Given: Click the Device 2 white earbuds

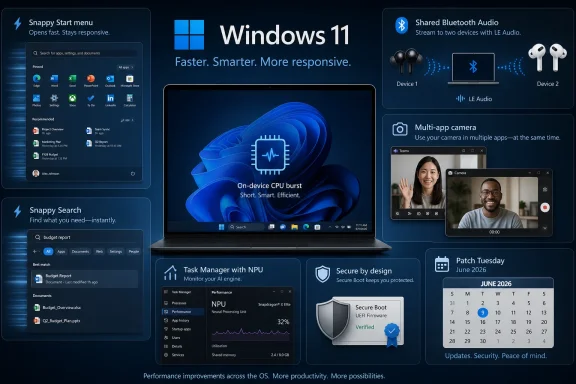Looking at the screenshot, I should point(547,57).
